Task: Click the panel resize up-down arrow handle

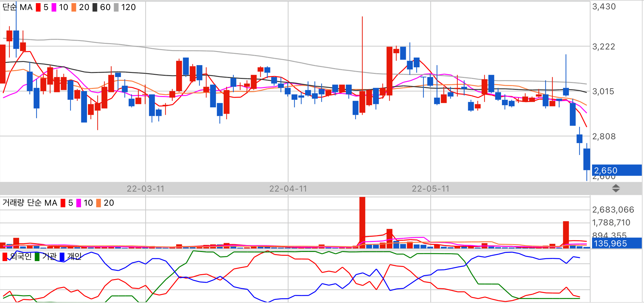Action: click(x=616, y=188)
